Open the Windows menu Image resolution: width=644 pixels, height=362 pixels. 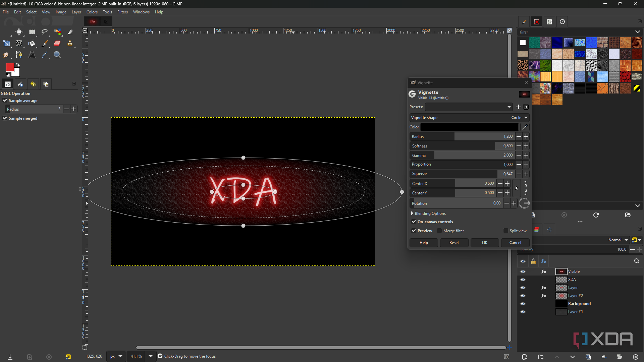tap(141, 12)
